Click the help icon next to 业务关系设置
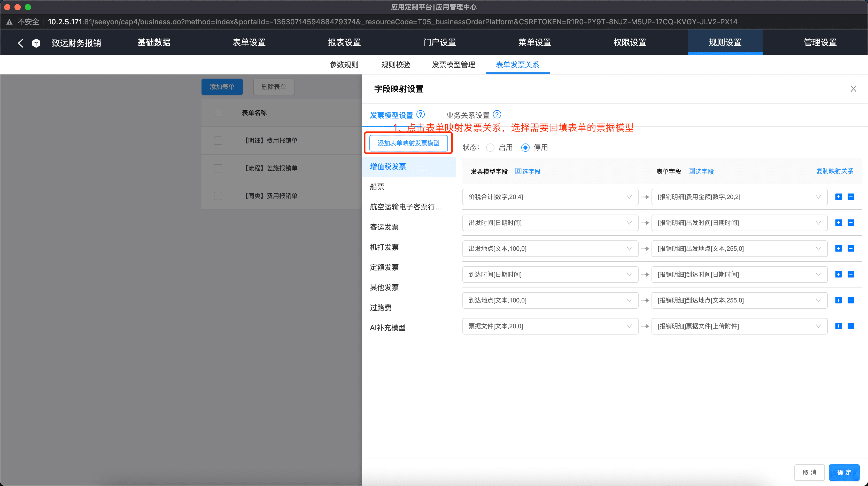Viewport: 868px width, 486px height. [497, 114]
